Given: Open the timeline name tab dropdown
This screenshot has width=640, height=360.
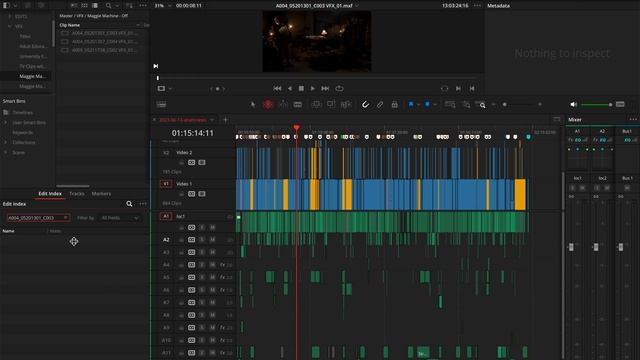Looking at the screenshot, I should pyautogui.click(x=212, y=120).
